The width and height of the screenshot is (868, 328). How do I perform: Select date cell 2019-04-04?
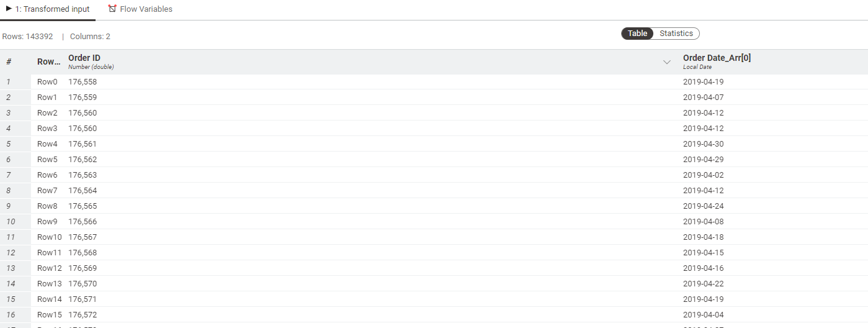coord(703,315)
